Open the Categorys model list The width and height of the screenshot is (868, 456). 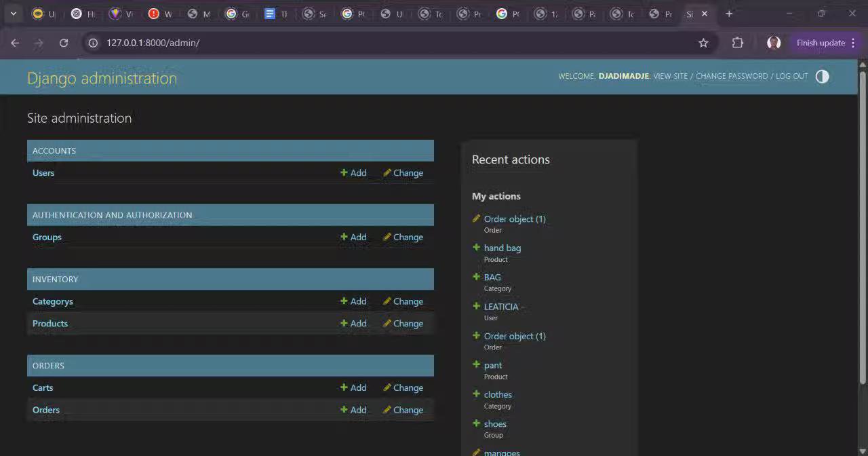pos(52,302)
